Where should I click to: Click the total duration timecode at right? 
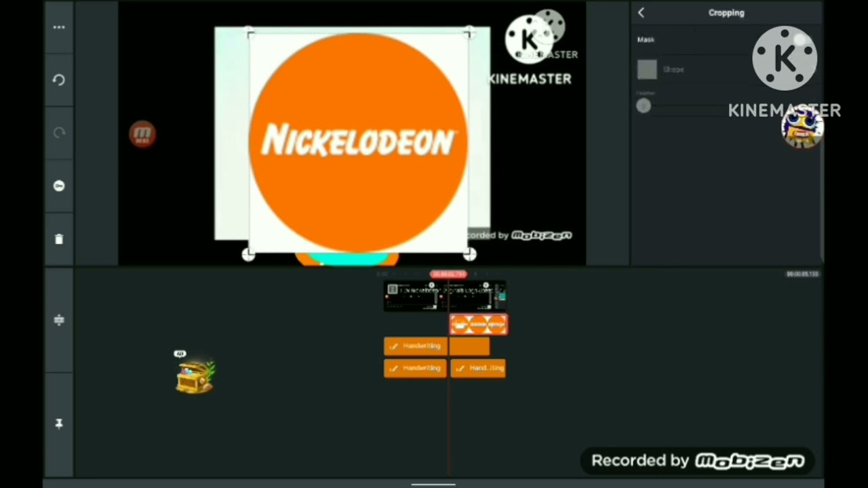tap(802, 274)
